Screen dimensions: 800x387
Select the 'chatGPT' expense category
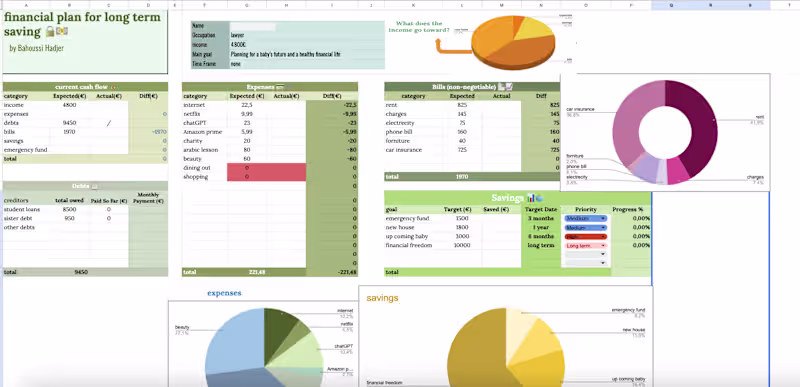pos(205,123)
